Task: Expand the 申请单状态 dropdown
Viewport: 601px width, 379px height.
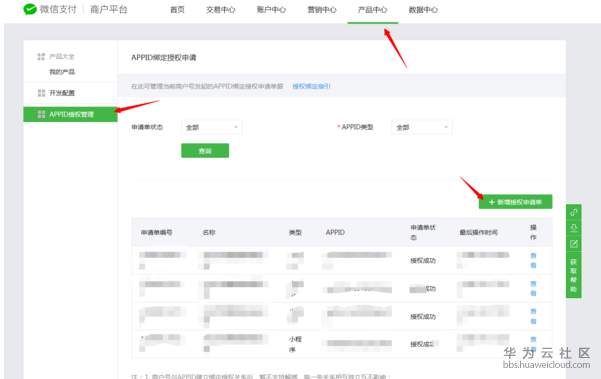Action: tap(212, 127)
